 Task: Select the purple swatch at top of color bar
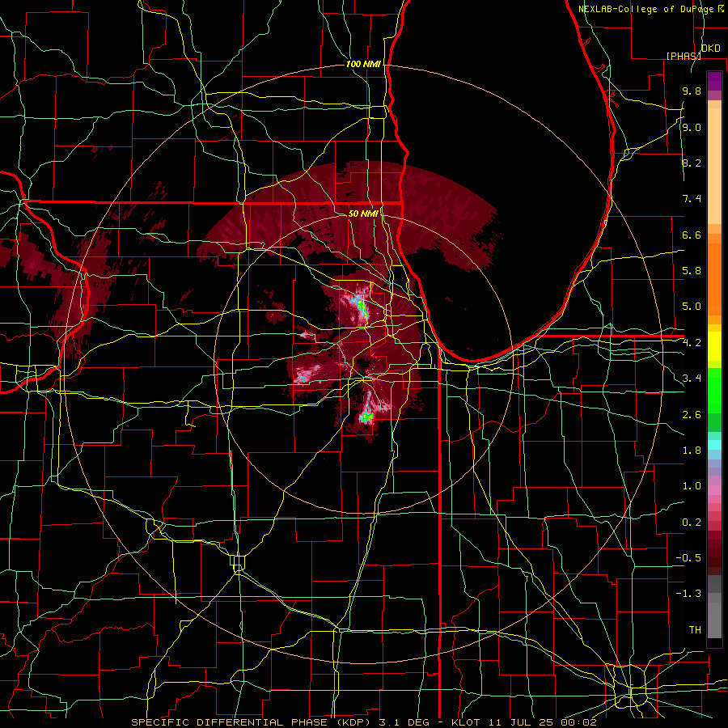tap(714, 81)
